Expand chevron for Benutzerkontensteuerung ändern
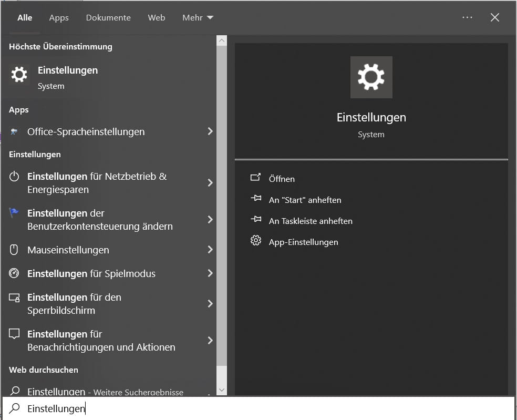517x420 pixels. point(210,219)
